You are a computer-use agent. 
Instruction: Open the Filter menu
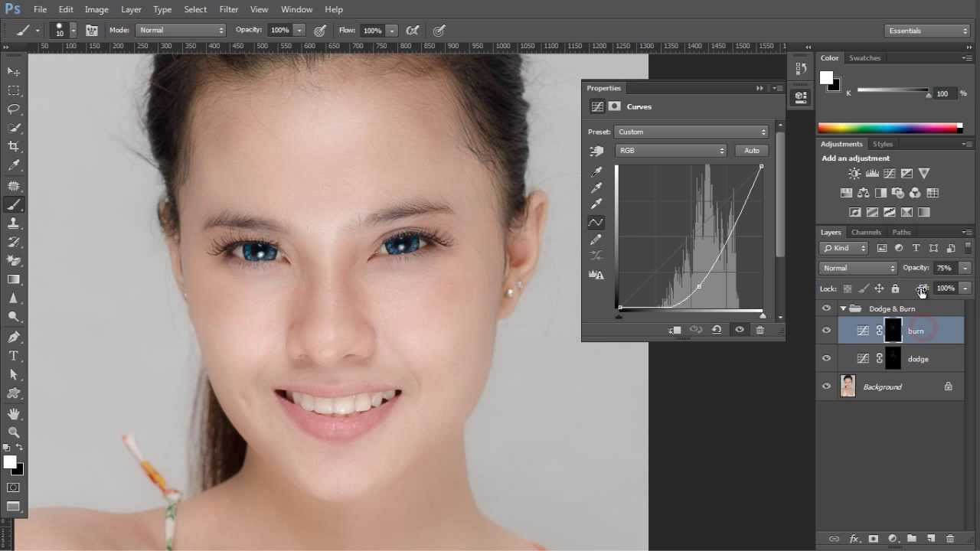pos(228,9)
